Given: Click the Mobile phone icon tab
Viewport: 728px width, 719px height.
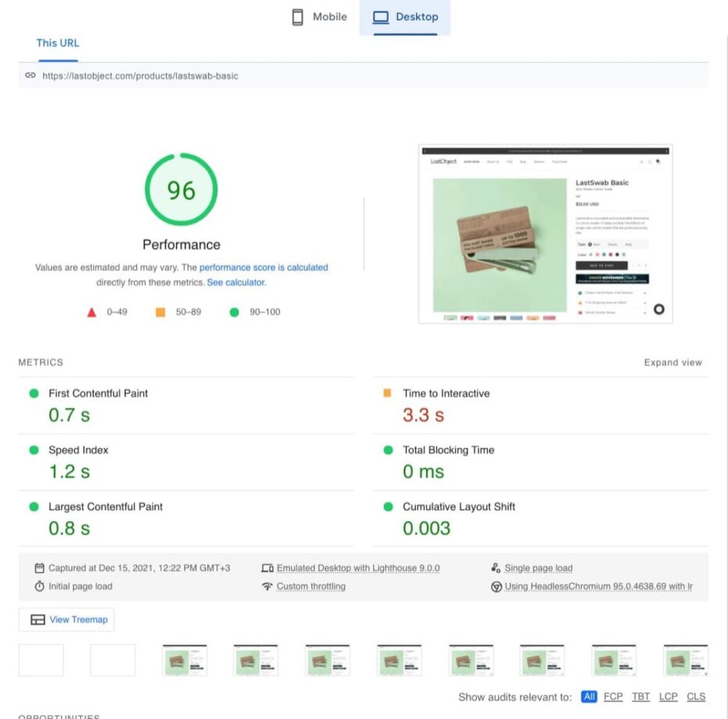Looking at the screenshot, I should (x=299, y=16).
